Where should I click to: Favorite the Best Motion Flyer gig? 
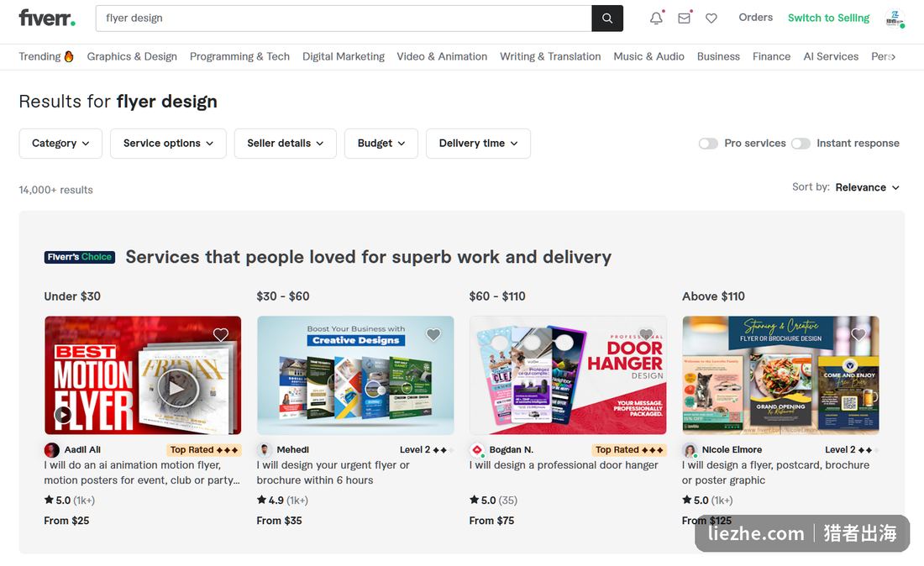tap(220, 334)
